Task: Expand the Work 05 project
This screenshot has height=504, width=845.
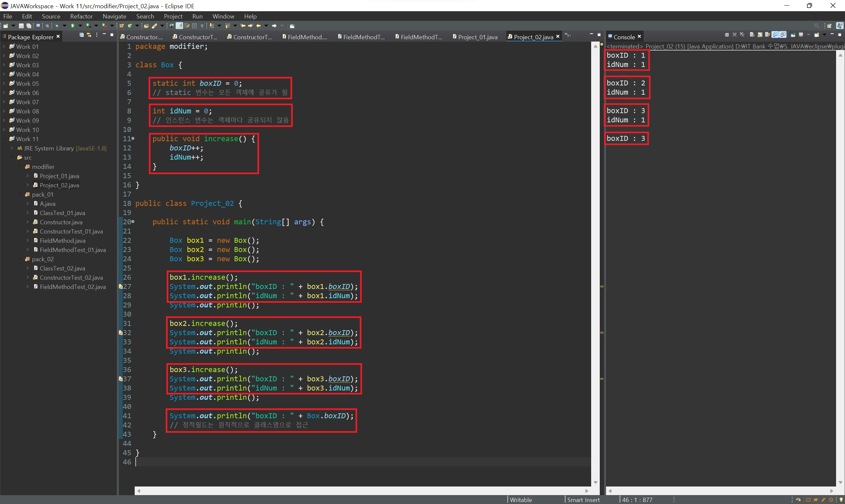Action: (4, 83)
